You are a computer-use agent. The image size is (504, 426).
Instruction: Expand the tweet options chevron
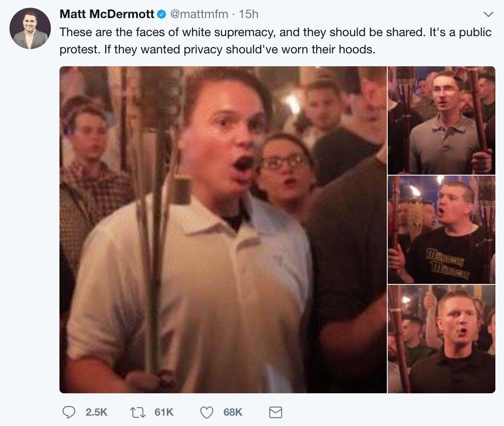click(x=488, y=15)
